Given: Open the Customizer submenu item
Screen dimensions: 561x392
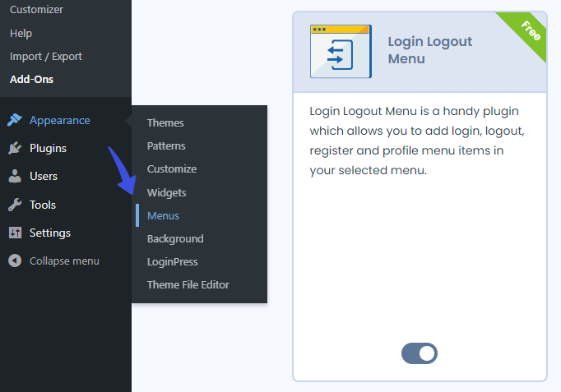Looking at the screenshot, I should coord(36,9).
